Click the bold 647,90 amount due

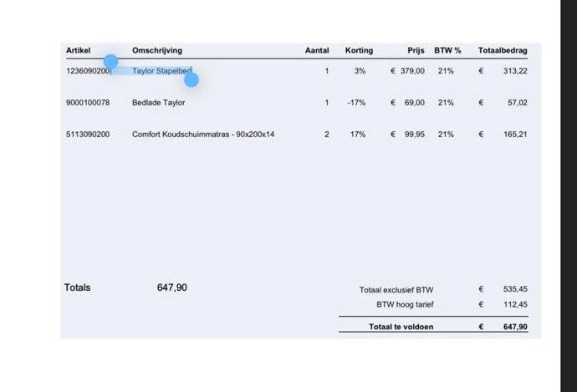point(515,327)
